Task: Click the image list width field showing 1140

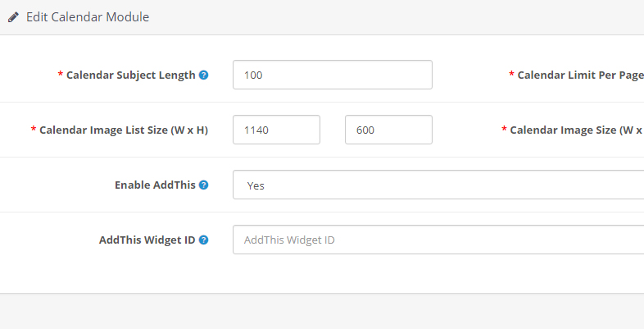Action: click(276, 130)
